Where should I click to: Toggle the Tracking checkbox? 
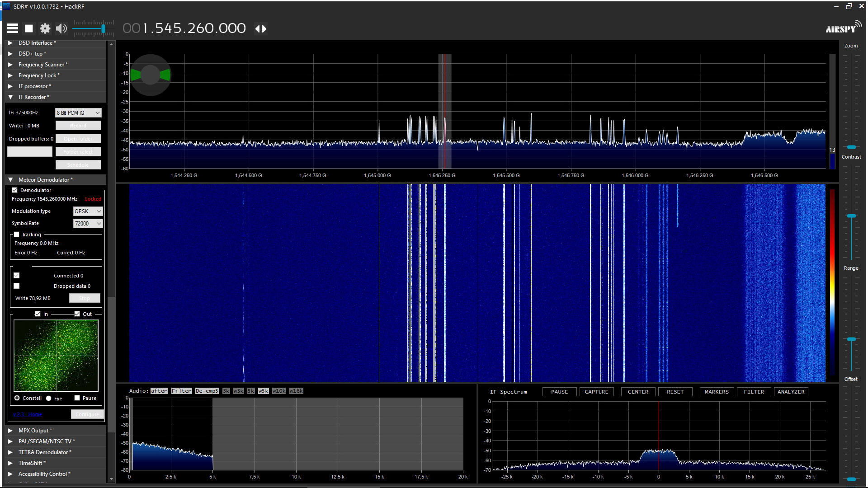pos(17,235)
